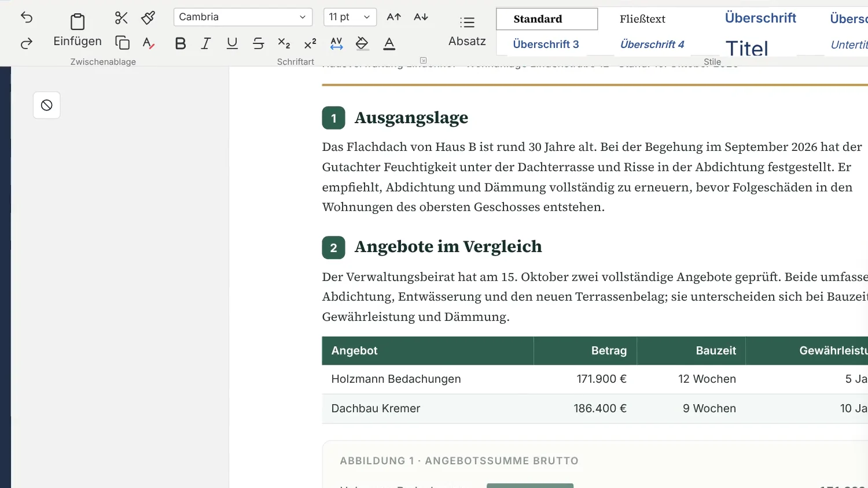
Task: Increase font size with A-up icon
Action: (394, 17)
